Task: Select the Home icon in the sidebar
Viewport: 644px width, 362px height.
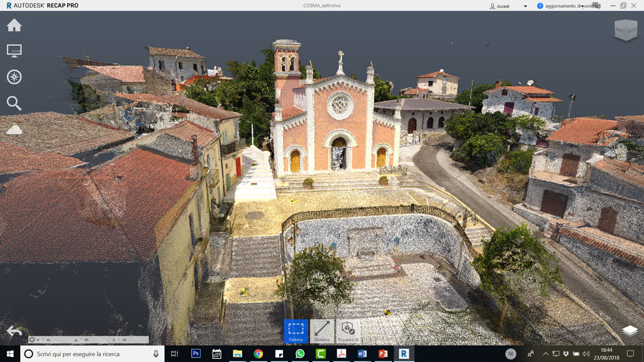Action: pos(13,25)
